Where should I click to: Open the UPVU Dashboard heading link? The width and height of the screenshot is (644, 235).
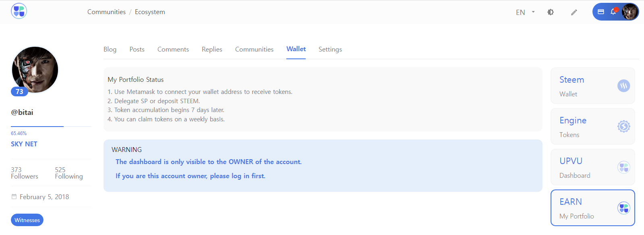tap(571, 161)
